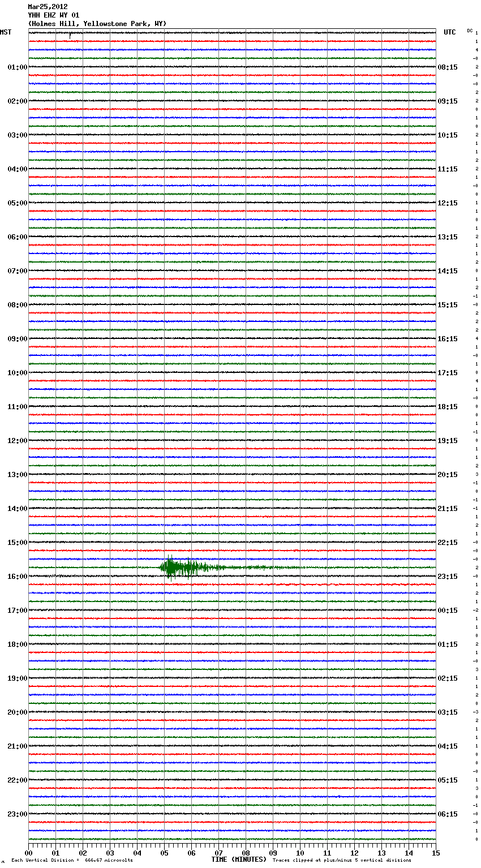Viewport: 481px width, 868px height.
Task: Click the 10:00 MST time label
Action: pyautogui.click(x=18, y=373)
